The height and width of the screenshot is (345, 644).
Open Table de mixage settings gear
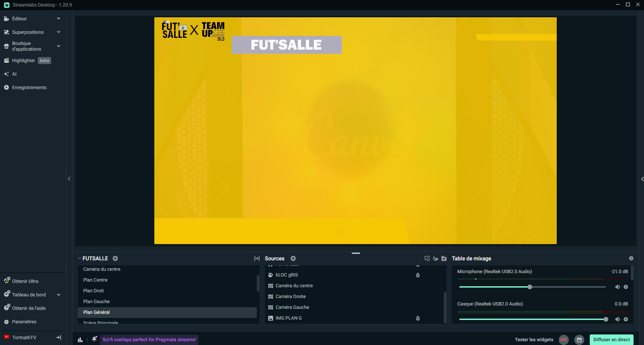(x=631, y=258)
